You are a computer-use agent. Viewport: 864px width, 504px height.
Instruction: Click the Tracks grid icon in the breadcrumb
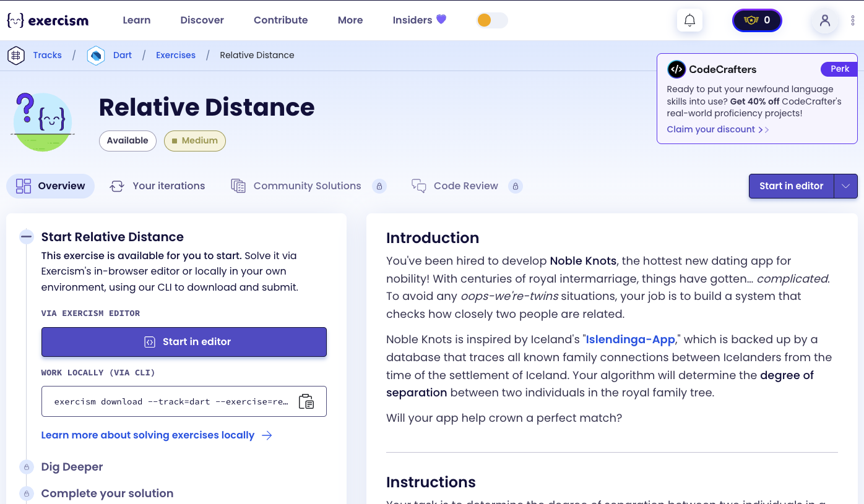[x=16, y=55]
